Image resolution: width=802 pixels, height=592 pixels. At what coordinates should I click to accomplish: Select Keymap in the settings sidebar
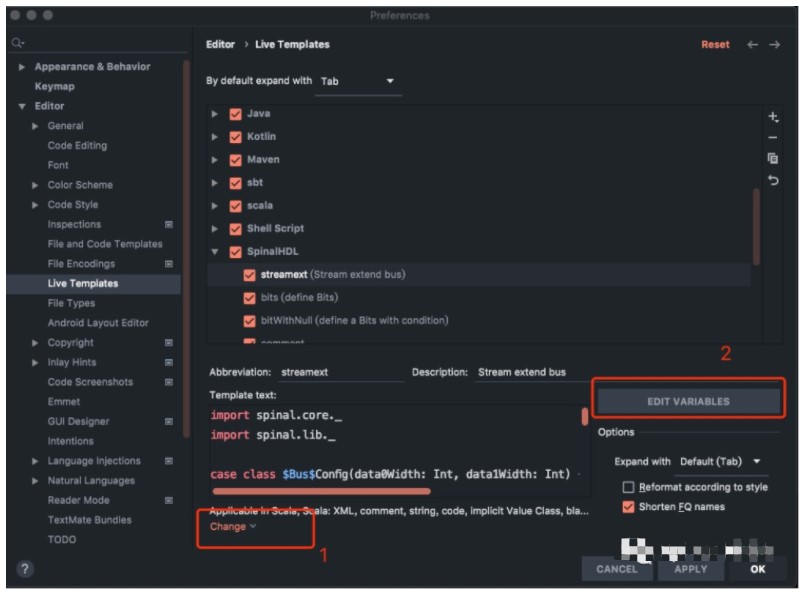tap(54, 86)
